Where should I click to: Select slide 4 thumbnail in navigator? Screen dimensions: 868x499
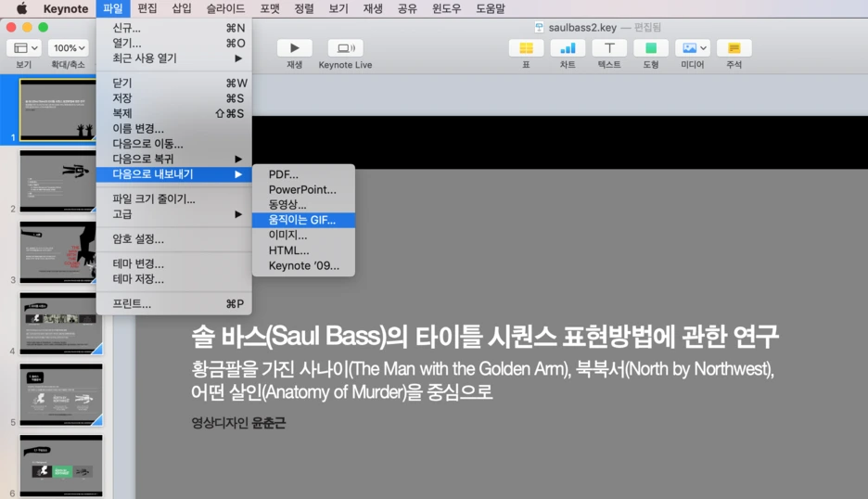[x=61, y=324]
